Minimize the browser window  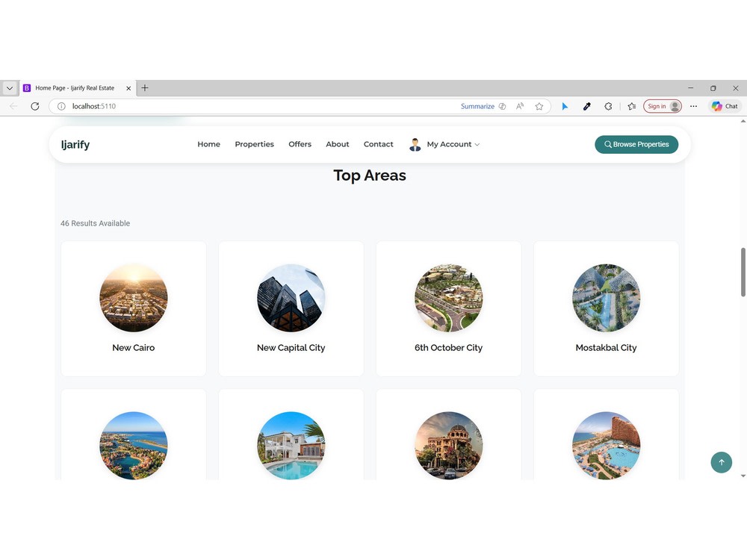(x=690, y=88)
